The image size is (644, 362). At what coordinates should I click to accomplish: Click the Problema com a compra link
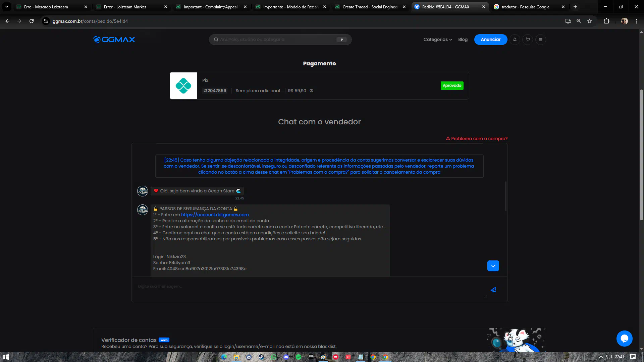click(x=477, y=139)
